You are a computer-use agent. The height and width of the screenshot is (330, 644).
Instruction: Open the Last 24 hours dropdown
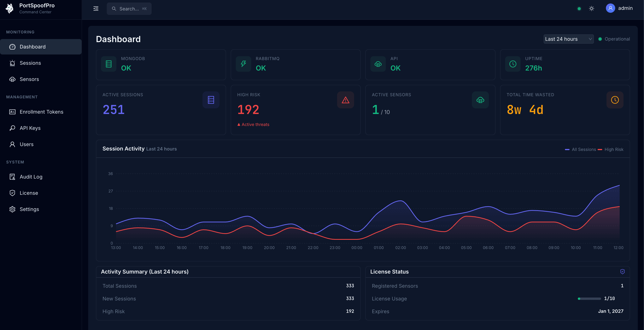569,39
